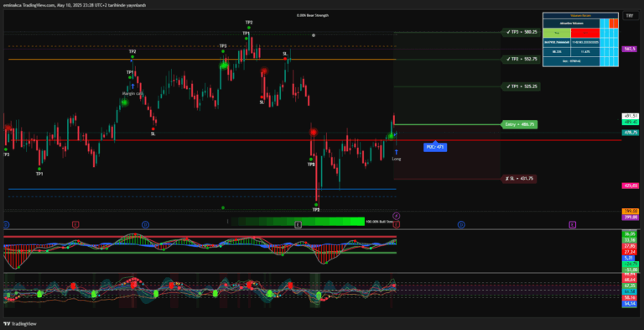
Task: Select the SL = 431.75 stop label
Action: (x=519, y=179)
